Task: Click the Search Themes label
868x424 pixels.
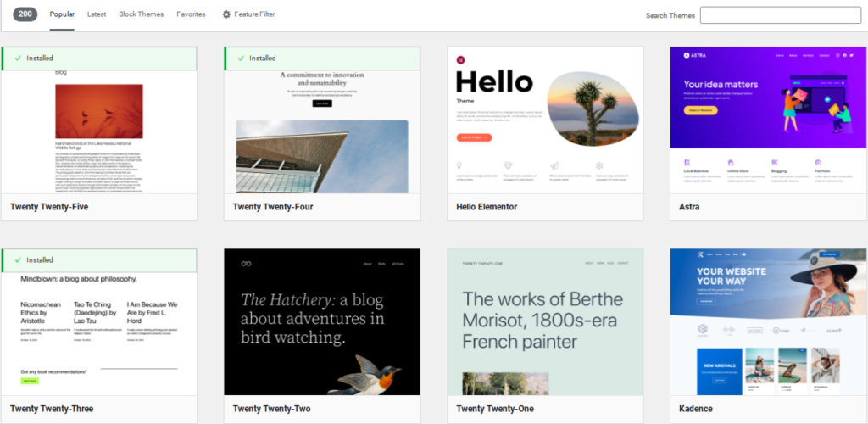Action: click(670, 15)
